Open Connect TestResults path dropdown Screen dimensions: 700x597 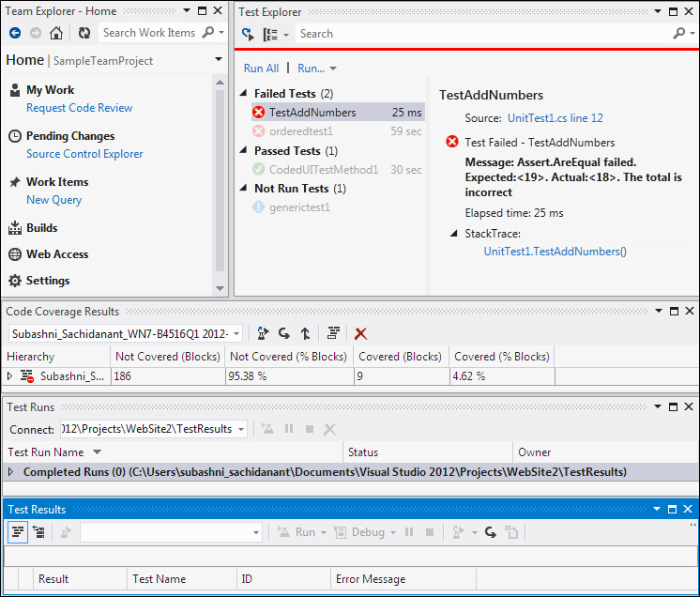241,429
